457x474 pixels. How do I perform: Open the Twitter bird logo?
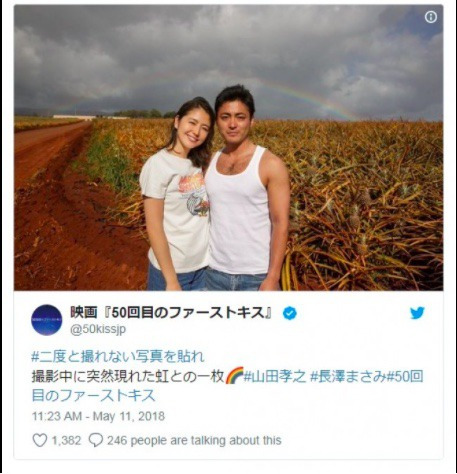417,313
